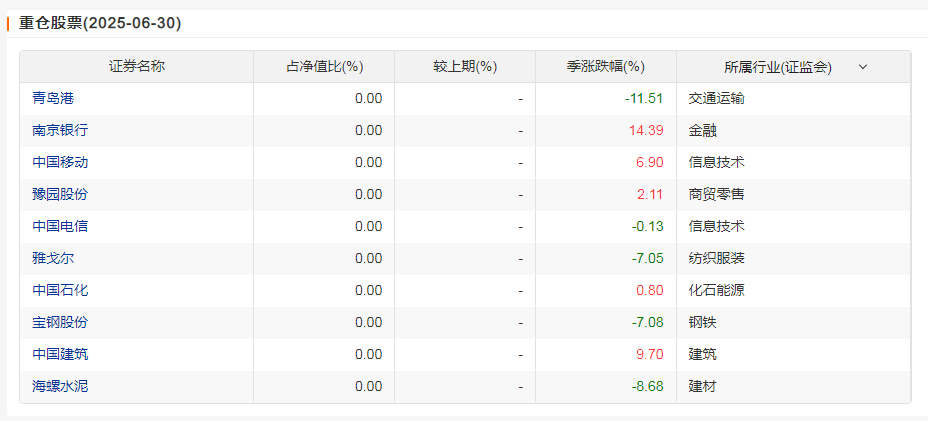The width and height of the screenshot is (928, 421).
Task: Open the 豫园股份 stock link
Action: 60,194
